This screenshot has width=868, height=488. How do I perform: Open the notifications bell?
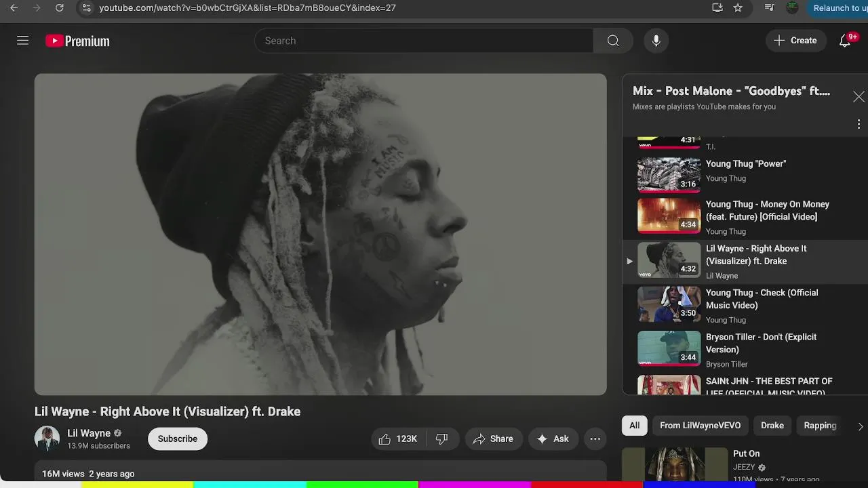[x=845, y=41]
